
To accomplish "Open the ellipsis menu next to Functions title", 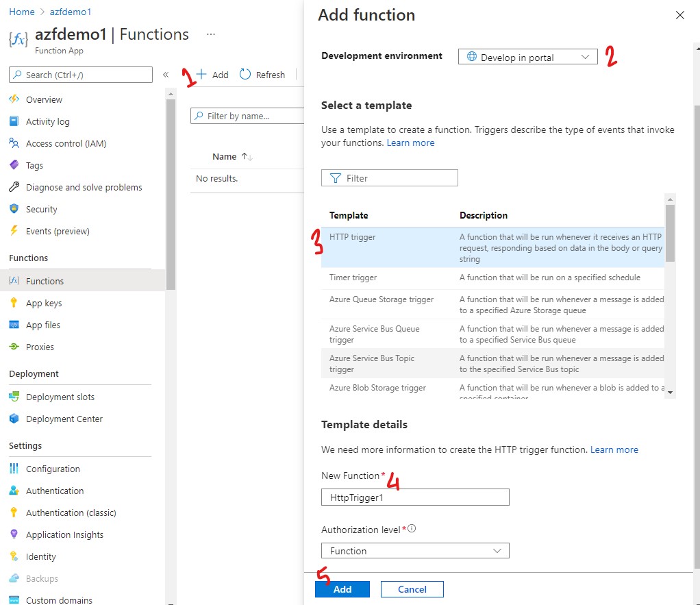I will [x=211, y=34].
